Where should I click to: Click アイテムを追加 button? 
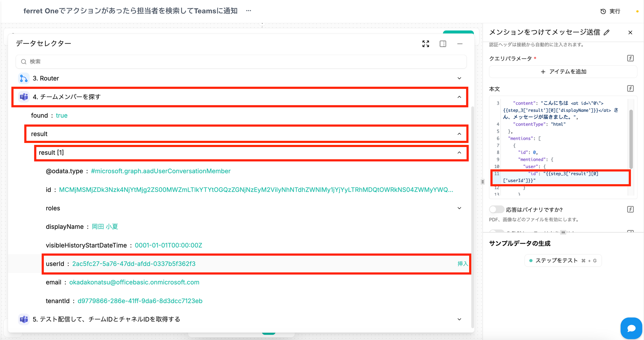point(563,72)
